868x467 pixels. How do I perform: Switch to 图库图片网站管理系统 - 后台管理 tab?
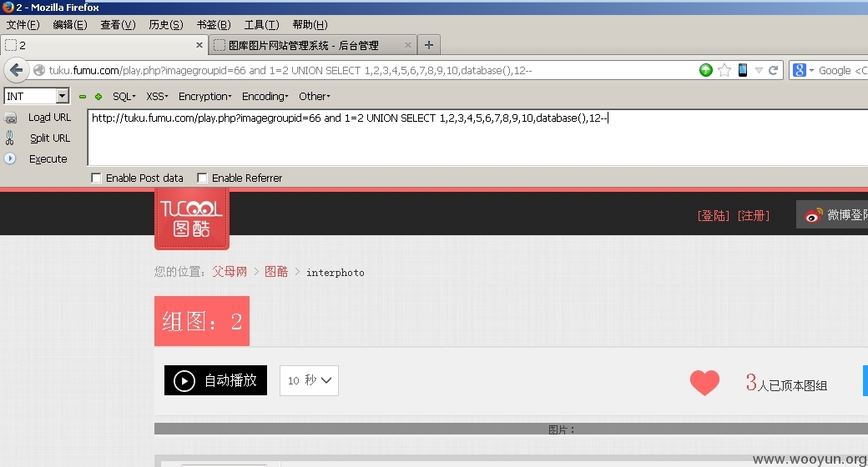(x=313, y=45)
